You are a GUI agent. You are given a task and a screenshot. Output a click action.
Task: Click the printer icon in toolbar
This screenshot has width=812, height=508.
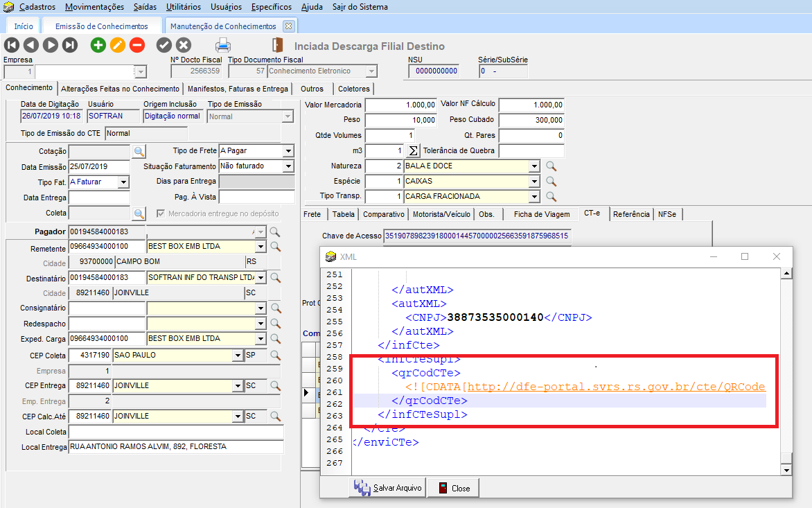click(x=223, y=46)
